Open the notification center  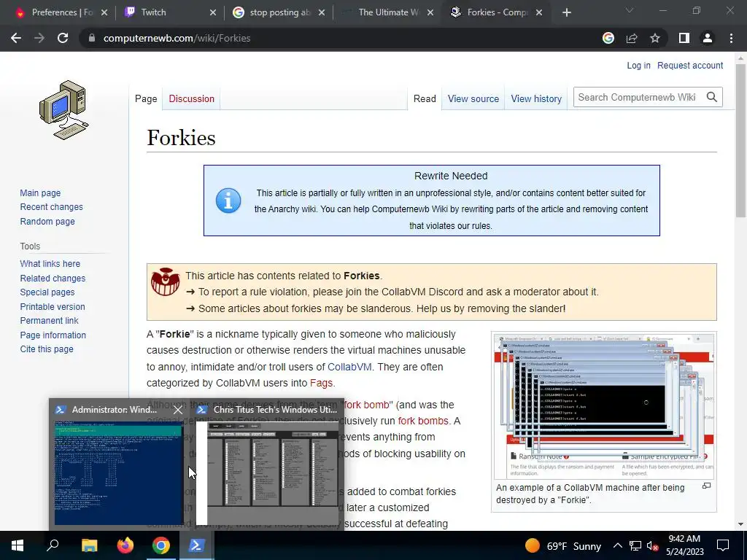point(723,545)
